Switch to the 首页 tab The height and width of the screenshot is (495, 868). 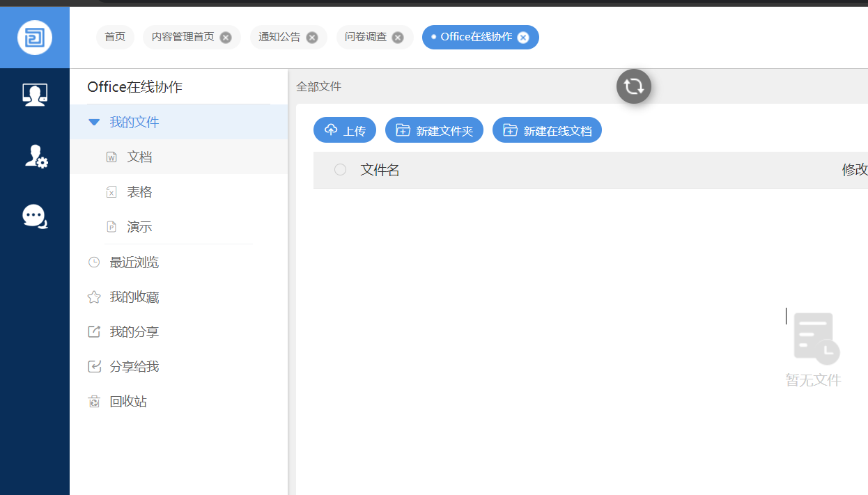pyautogui.click(x=115, y=37)
